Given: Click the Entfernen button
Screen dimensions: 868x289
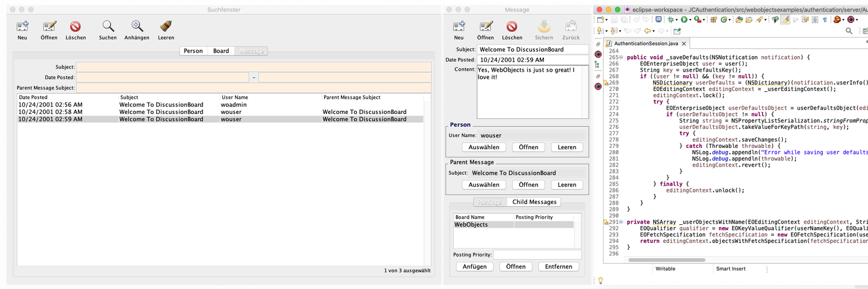Looking at the screenshot, I should (558, 266).
